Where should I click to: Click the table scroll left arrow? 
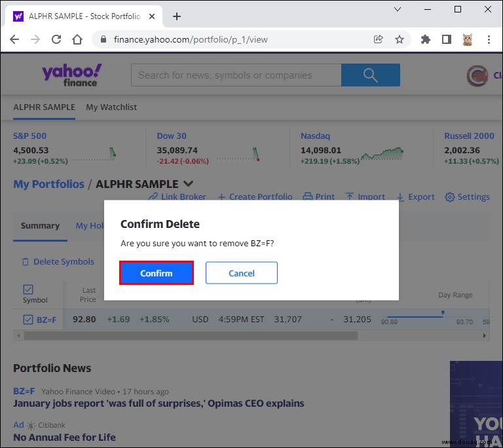point(18,336)
